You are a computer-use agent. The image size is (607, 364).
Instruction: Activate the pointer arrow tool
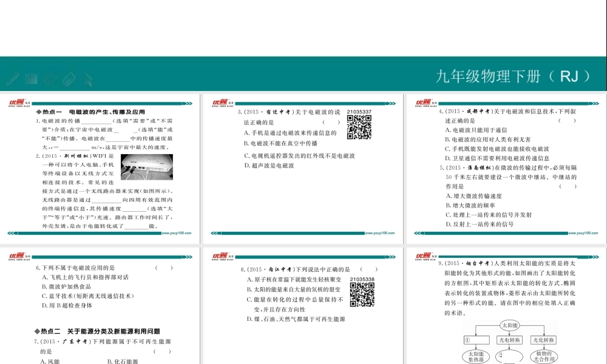click(x=88, y=79)
